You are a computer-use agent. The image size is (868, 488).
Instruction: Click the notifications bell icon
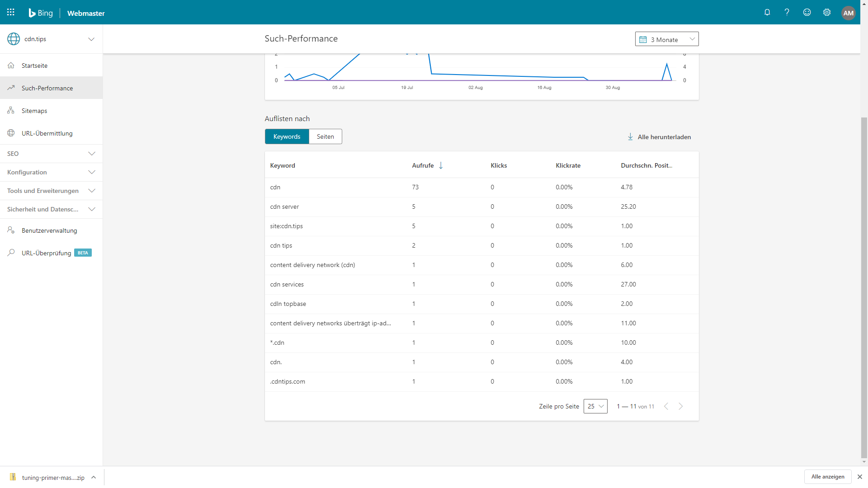767,12
